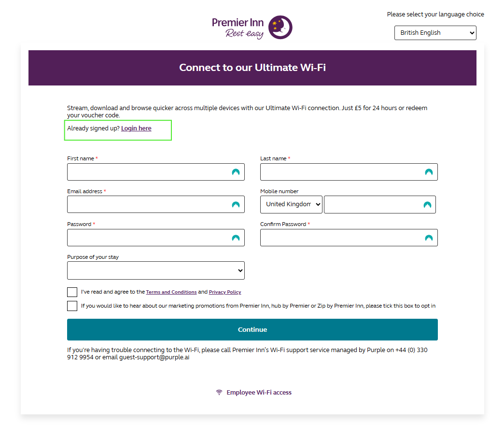Open the British English language dropdown
The image size is (504, 425).
[435, 33]
